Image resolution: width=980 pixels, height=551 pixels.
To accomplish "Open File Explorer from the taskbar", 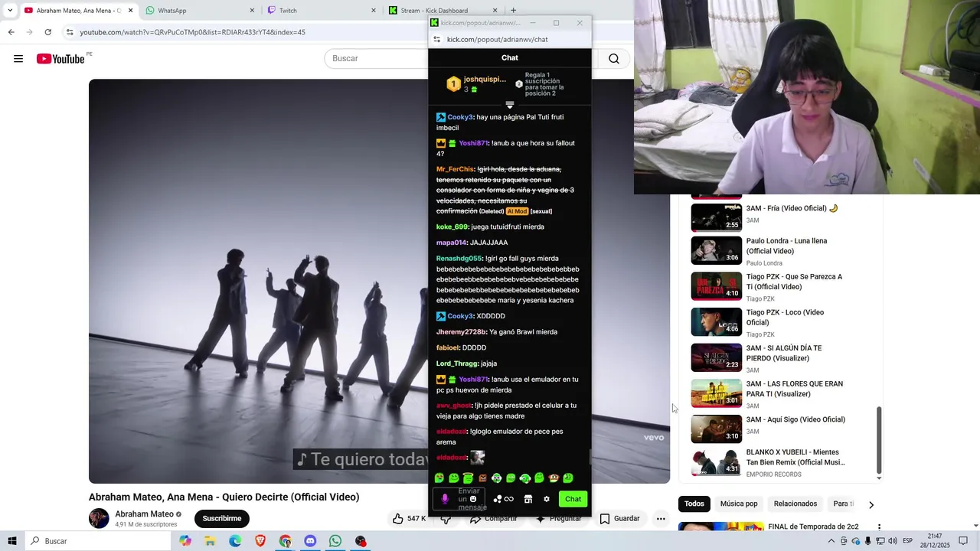I will 210,541.
